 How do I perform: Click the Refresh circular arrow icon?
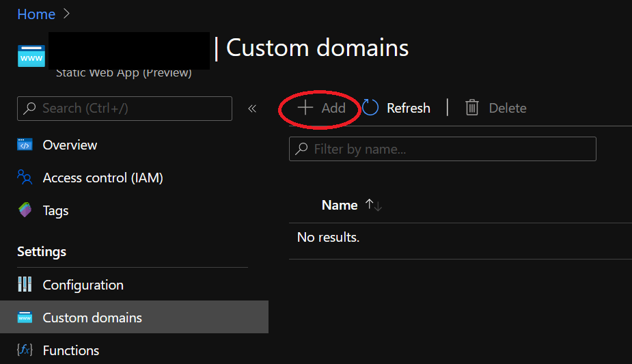(370, 107)
